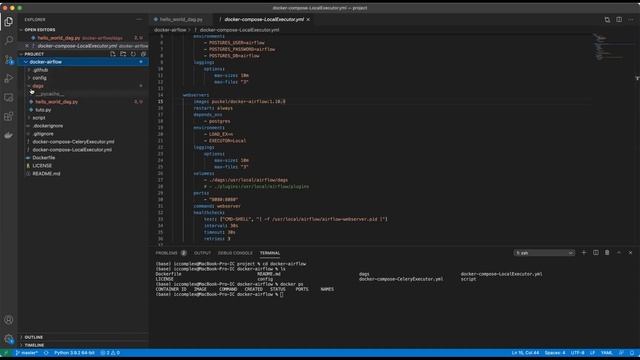Collapse all folders in Explorer

click(x=143, y=54)
